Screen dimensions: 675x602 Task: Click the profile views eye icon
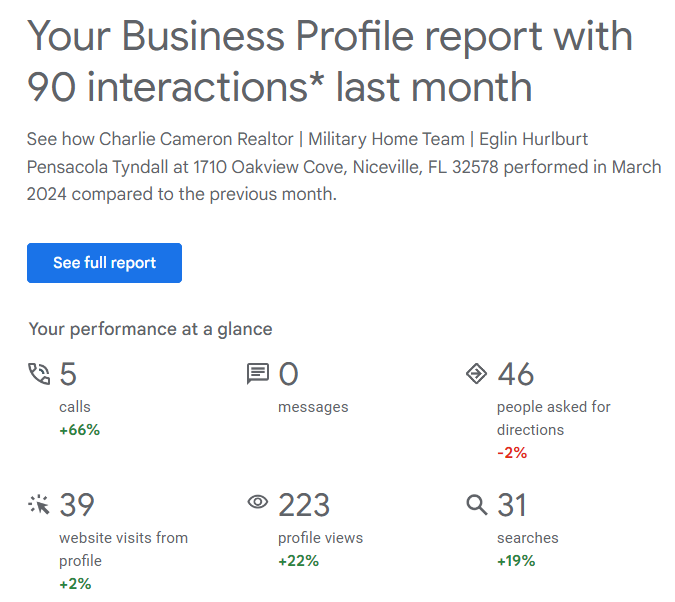point(258,503)
